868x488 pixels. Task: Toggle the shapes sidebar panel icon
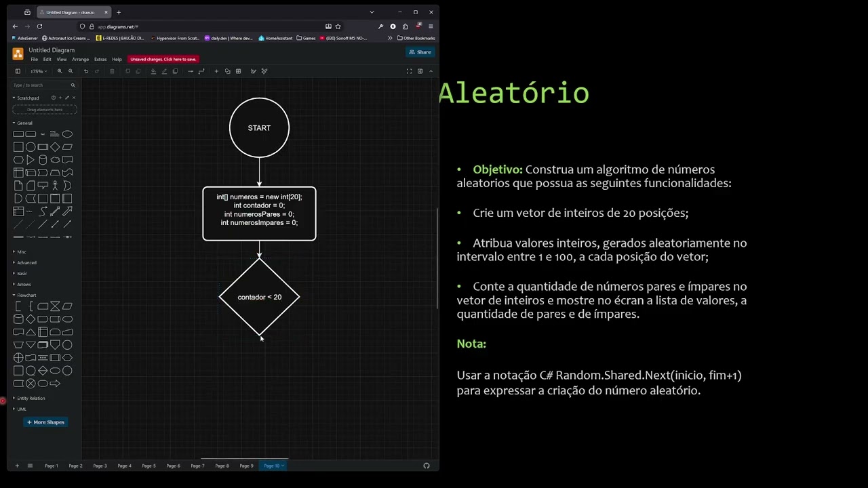click(18, 71)
